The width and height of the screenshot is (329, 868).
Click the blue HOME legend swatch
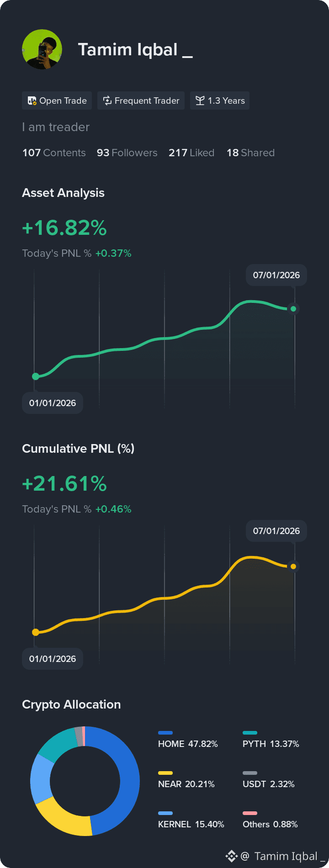(165, 733)
